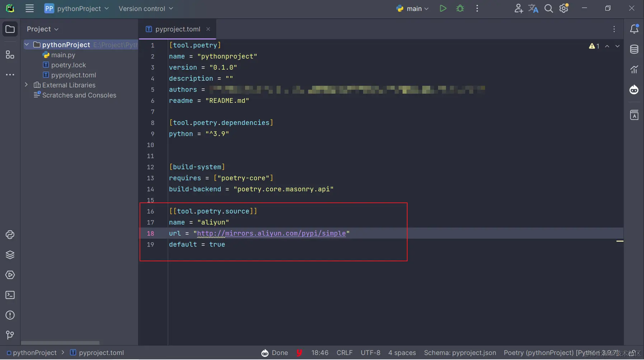This screenshot has height=360, width=644.
Task: Open the Python Console tool window
Action: pos(10,235)
